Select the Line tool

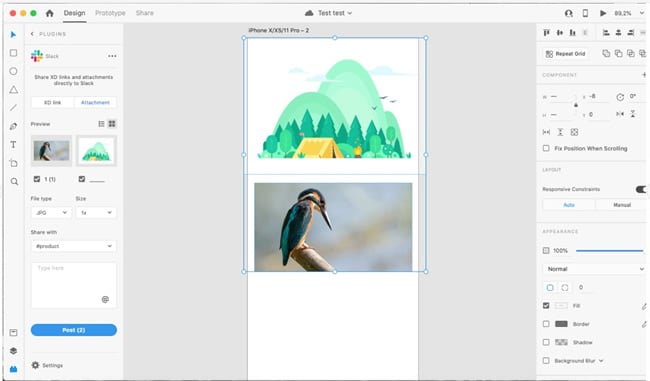pyautogui.click(x=13, y=108)
